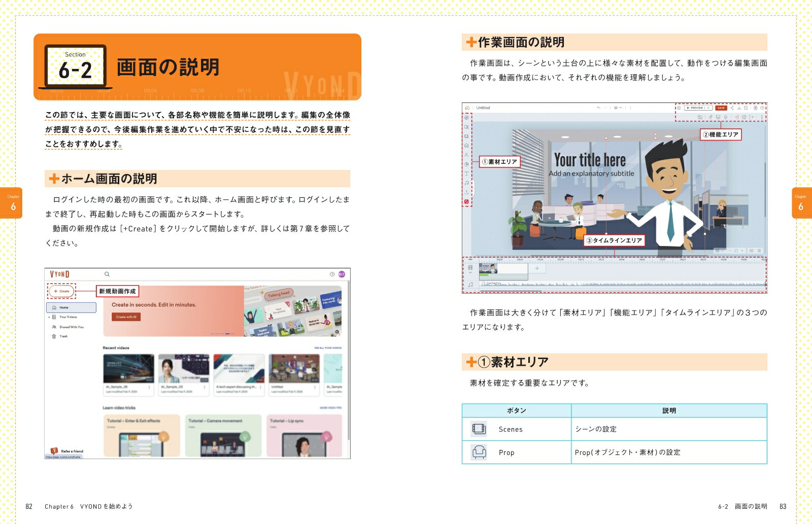The width and height of the screenshot is (812, 524).
Task: Open the Scenes icon in asset sidebar
Action: point(466,136)
